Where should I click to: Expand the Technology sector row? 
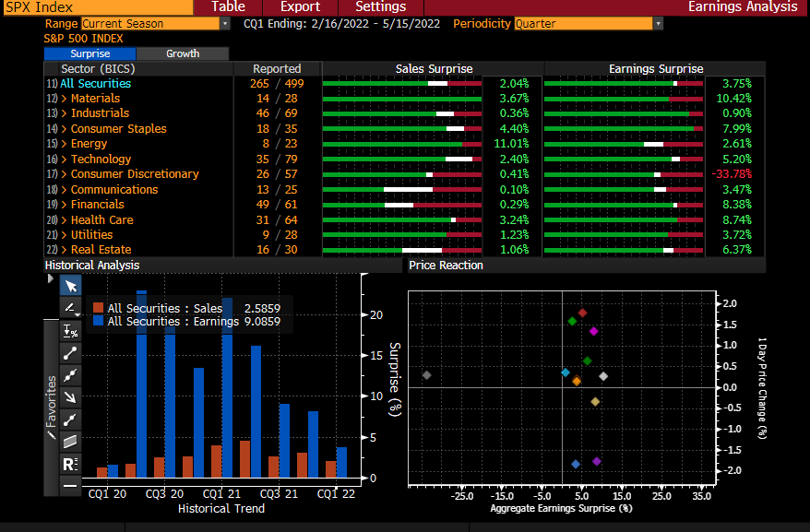point(64,160)
